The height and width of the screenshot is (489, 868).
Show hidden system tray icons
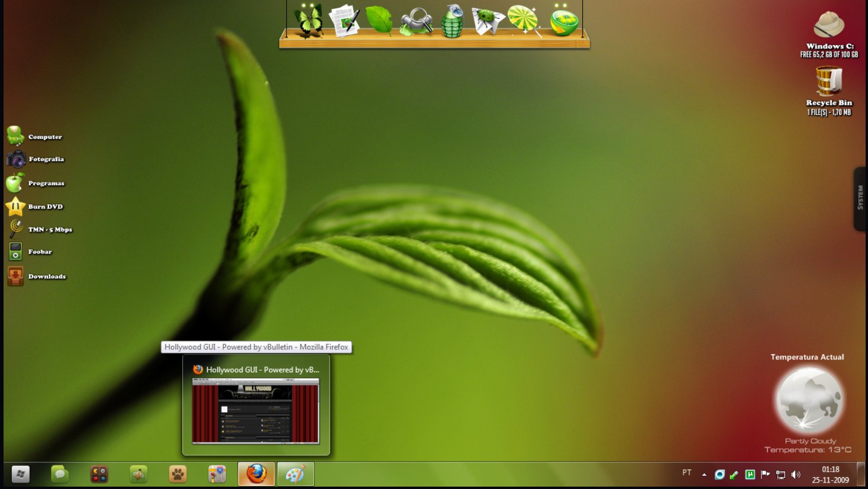[704, 474]
